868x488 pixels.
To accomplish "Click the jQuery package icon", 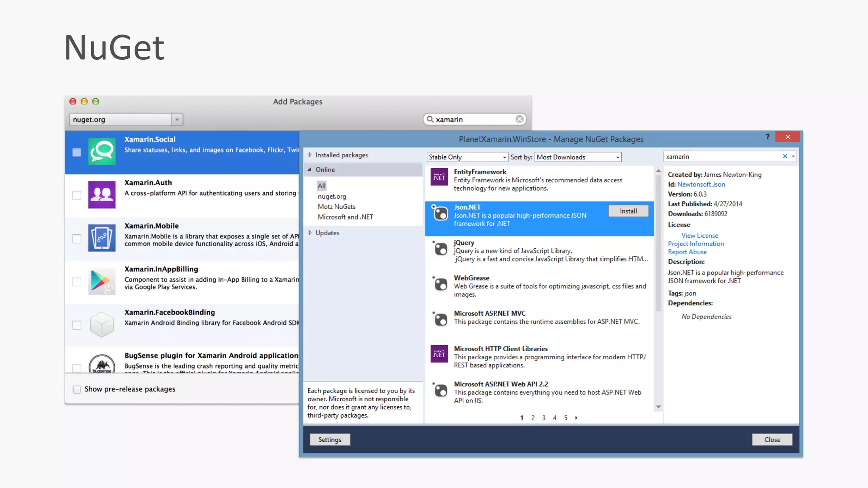I will click(440, 248).
